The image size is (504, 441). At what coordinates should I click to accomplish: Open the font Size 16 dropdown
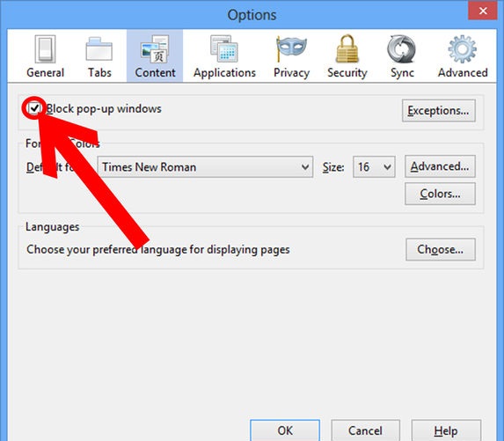coord(374,167)
